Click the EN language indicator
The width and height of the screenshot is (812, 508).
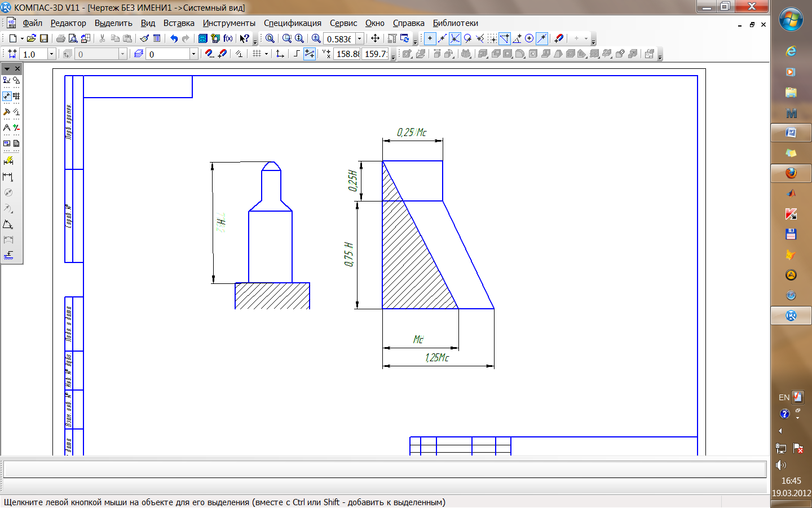(x=784, y=397)
